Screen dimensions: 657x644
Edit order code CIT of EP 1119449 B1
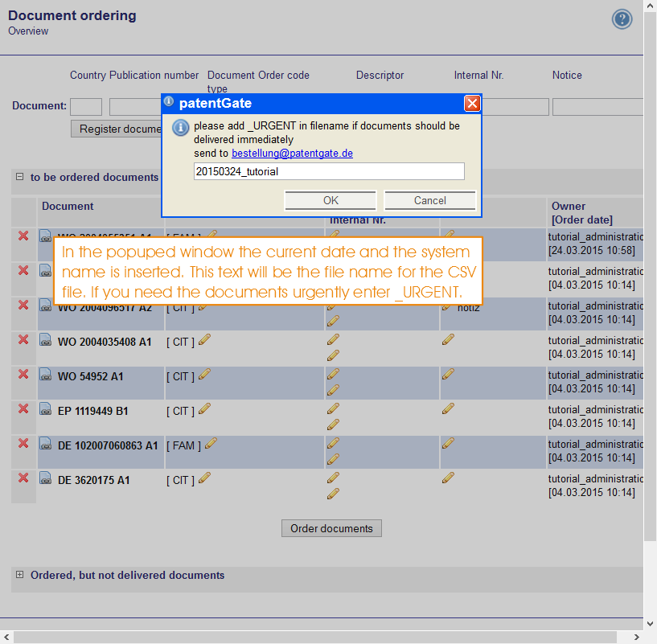tap(204, 408)
